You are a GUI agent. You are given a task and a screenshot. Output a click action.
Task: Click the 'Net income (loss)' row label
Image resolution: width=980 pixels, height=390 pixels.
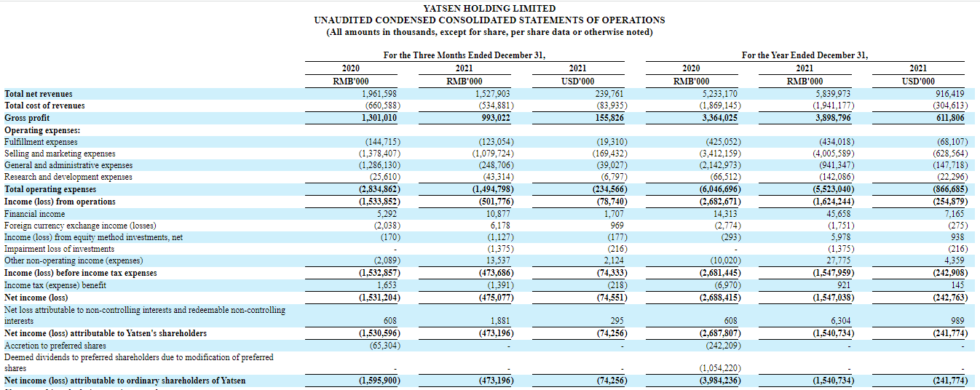tap(36, 297)
